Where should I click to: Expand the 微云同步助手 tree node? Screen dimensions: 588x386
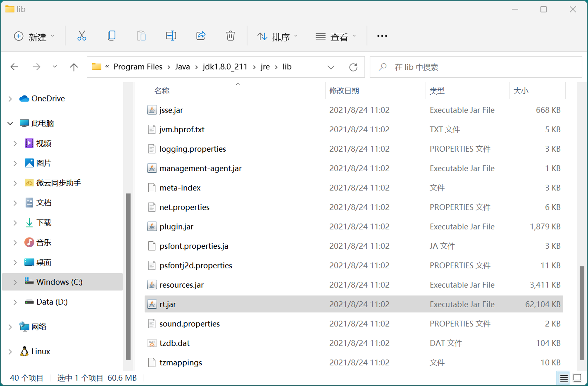(x=15, y=183)
